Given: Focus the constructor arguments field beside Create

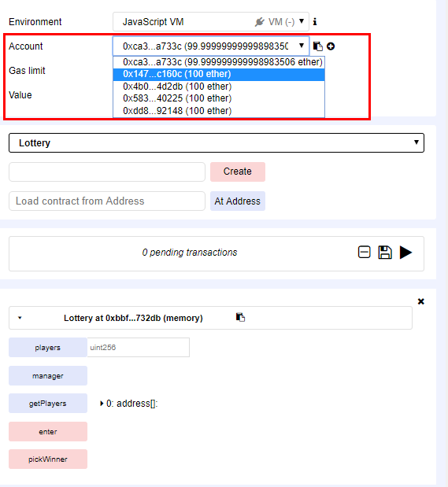Looking at the screenshot, I should click(107, 172).
